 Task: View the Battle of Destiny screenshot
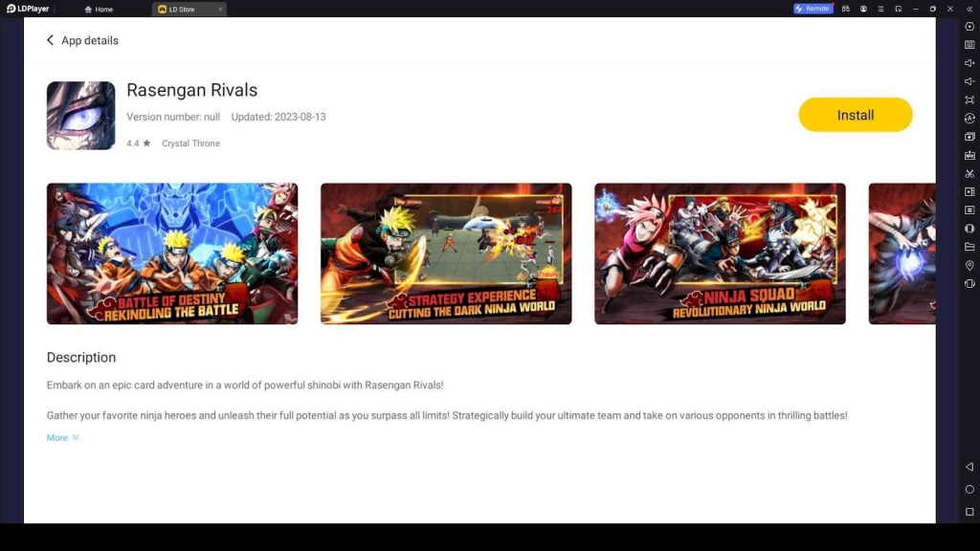172,253
